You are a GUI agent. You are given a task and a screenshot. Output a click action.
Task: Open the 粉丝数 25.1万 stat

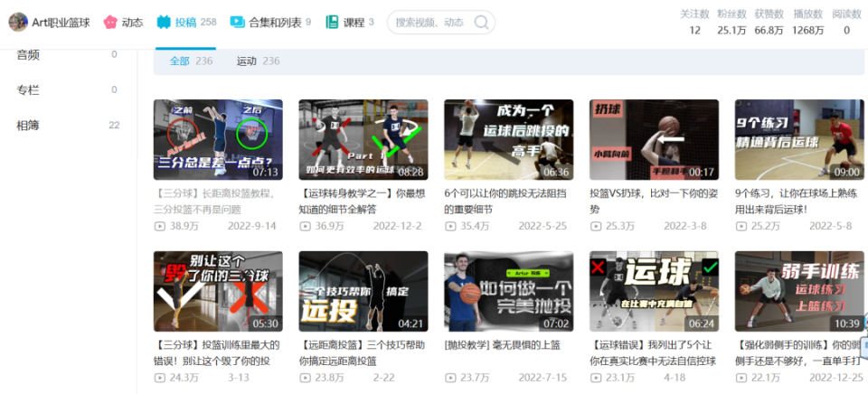(731, 22)
